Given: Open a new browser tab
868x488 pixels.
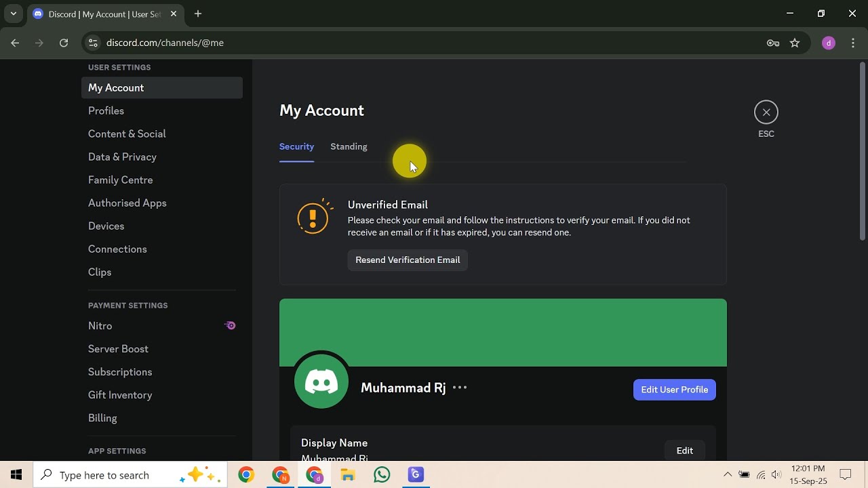Looking at the screenshot, I should 198,14.
